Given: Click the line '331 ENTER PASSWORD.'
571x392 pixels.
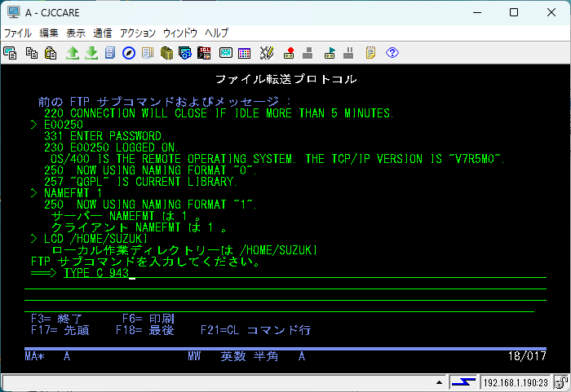Looking at the screenshot, I should (104, 136).
